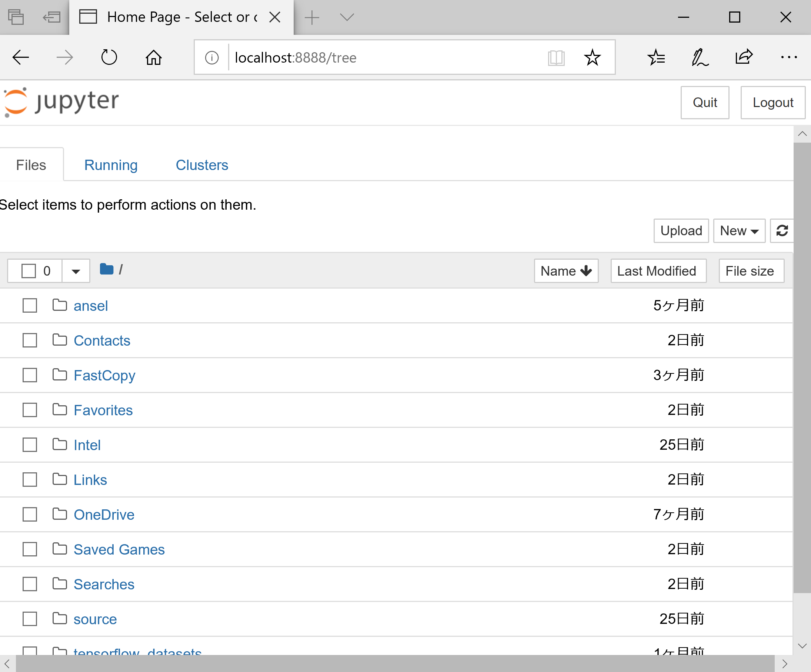Expand the selection type dropdown arrow
Screen dimensions: 811x672
[x=76, y=271]
